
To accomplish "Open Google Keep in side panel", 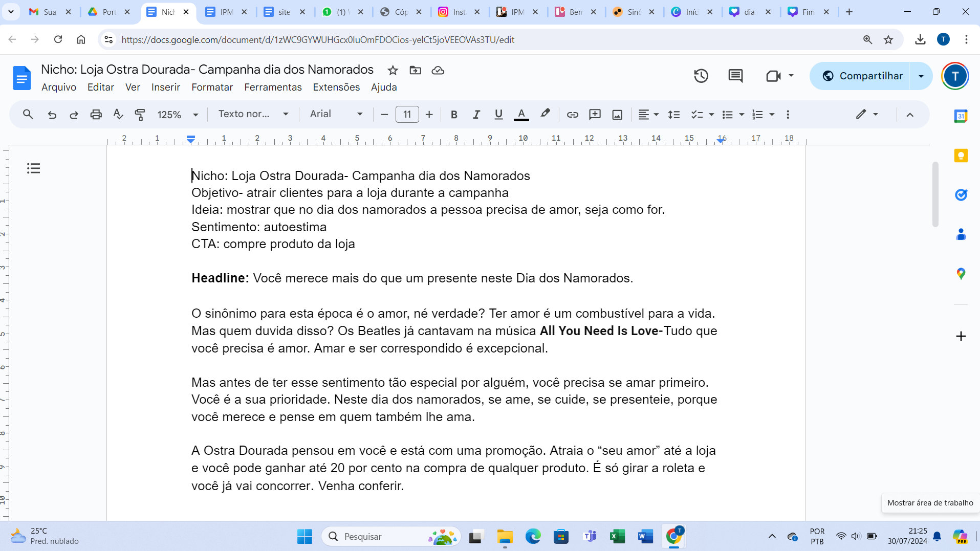I will [961, 156].
